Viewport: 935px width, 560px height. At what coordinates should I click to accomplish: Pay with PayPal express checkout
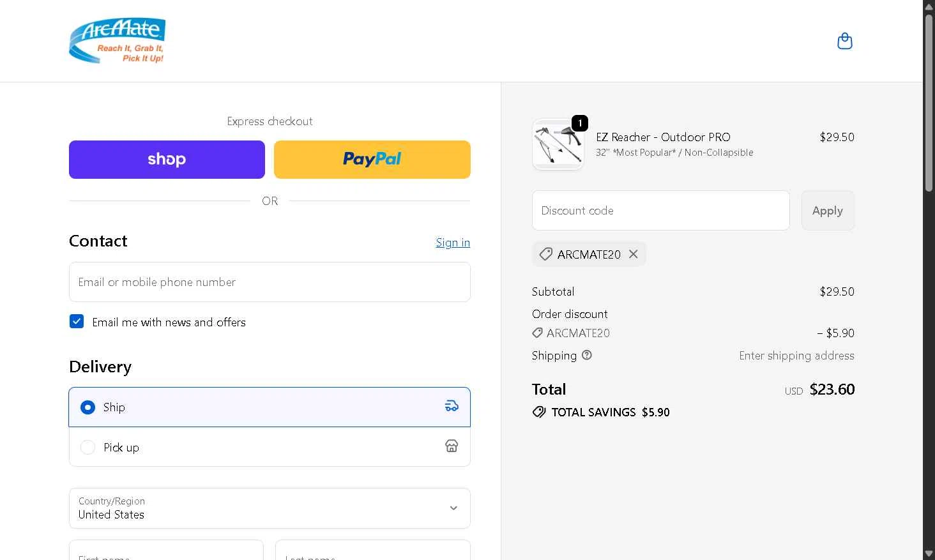[x=372, y=160]
